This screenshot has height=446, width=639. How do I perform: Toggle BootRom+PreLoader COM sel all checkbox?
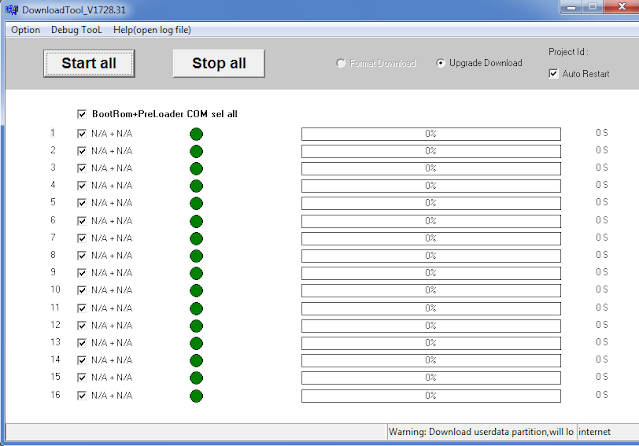coord(82,114)
